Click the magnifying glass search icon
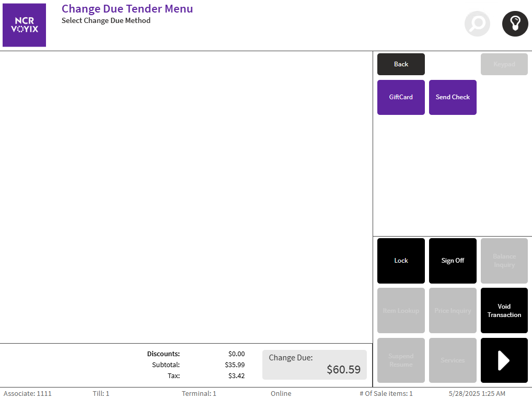Screen dimensions: 532x399 click(x=477, y=24)
